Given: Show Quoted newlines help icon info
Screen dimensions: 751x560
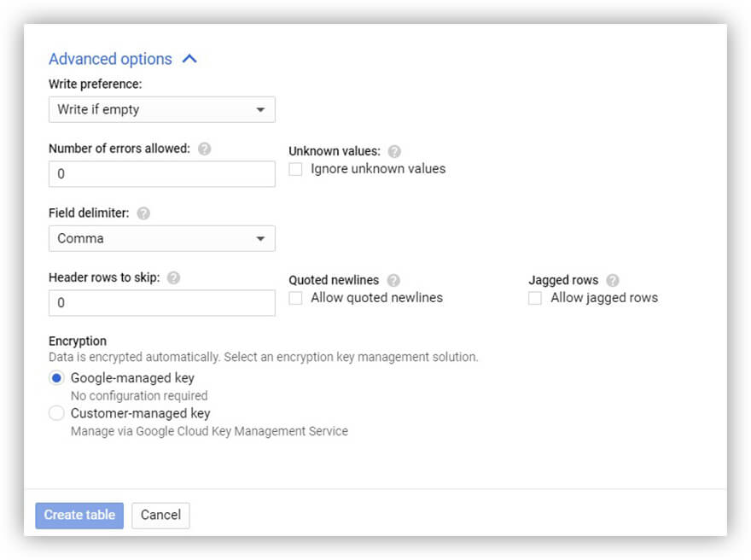Looking at the screenshot, I should click(x=393, y=280).
